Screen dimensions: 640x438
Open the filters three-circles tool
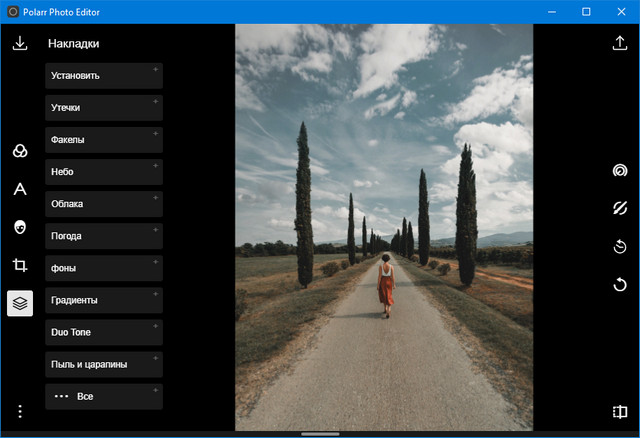pos(20,151)
